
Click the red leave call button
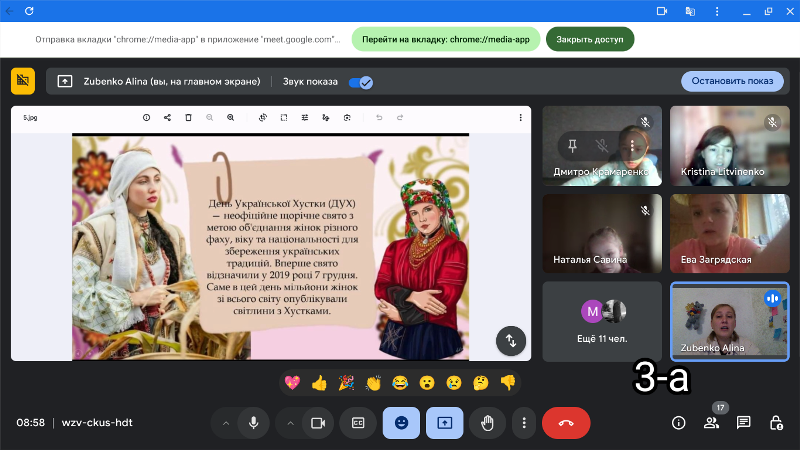pyautogui.click(x=566, y=423)
